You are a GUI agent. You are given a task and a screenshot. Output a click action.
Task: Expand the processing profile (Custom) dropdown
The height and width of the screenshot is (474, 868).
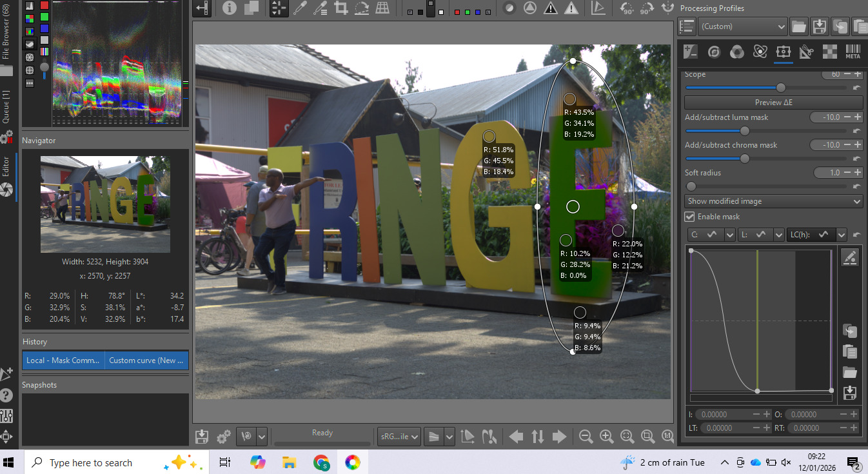[743, 26]
